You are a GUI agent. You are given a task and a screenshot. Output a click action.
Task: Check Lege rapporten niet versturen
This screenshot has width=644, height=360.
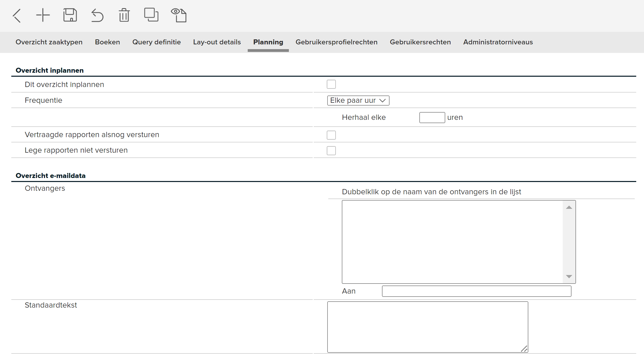(x=331, y=150)
